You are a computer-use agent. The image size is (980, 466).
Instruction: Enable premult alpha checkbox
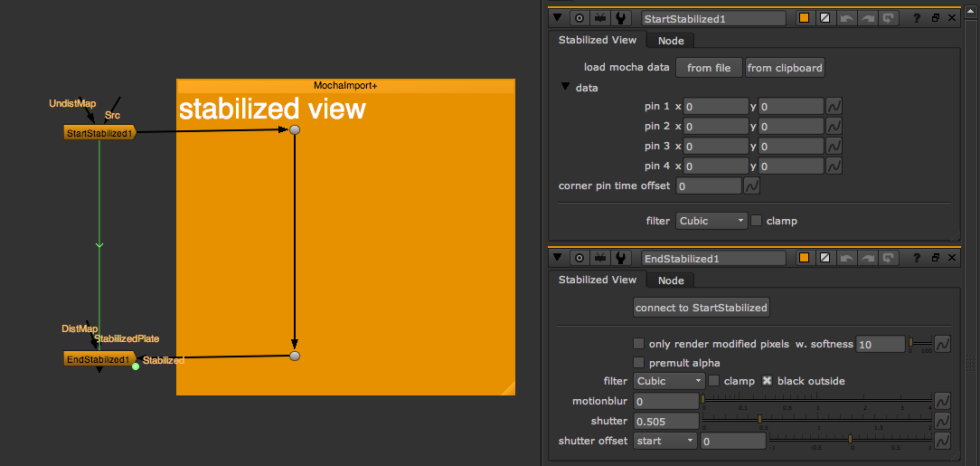639,362
